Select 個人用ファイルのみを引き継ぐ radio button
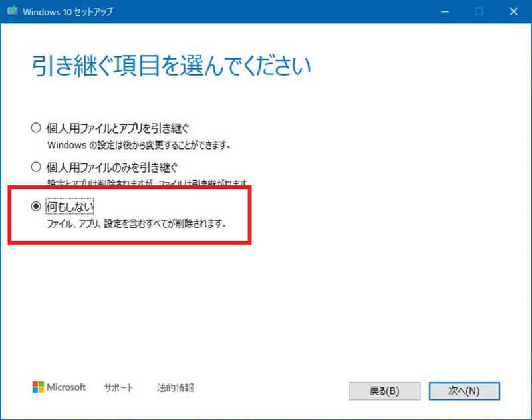Image resolution: width=532 pixels, height=420 pixels. click(36, 167)
